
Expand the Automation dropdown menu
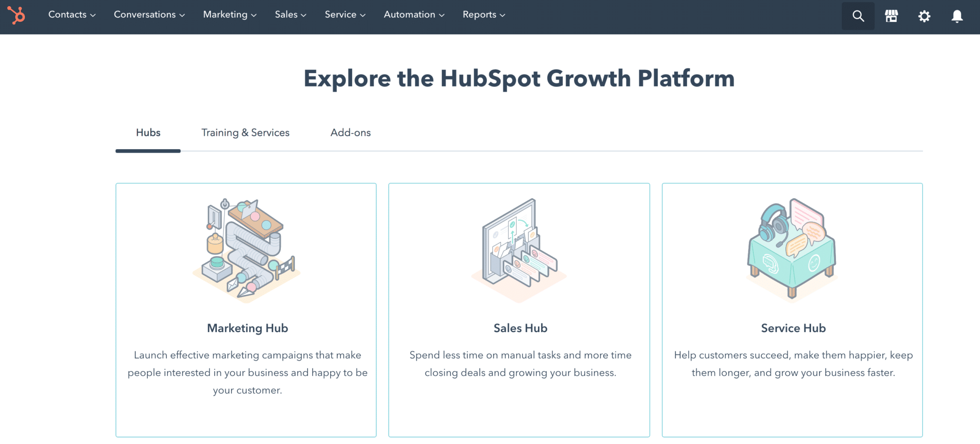pos(414,15)
